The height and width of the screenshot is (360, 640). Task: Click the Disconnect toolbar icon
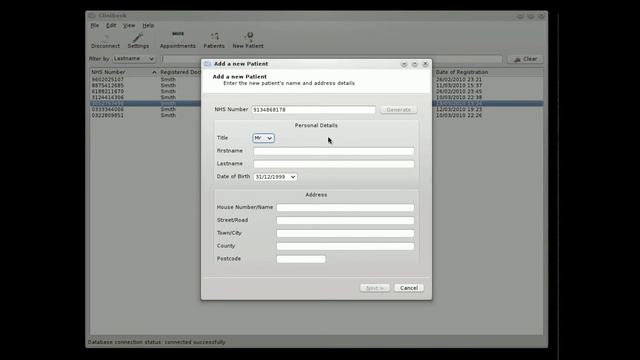(105, 41)
